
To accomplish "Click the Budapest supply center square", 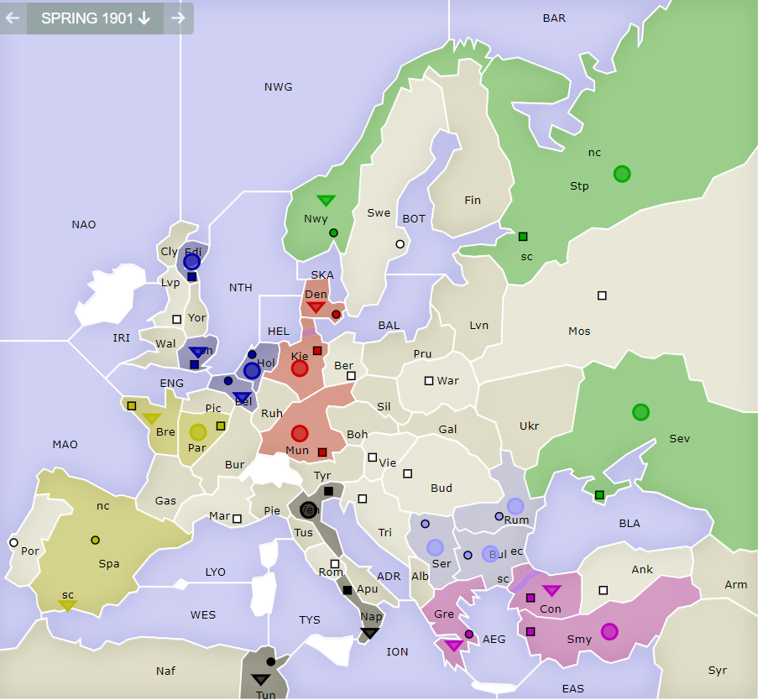I will click(x=407, y=473).
